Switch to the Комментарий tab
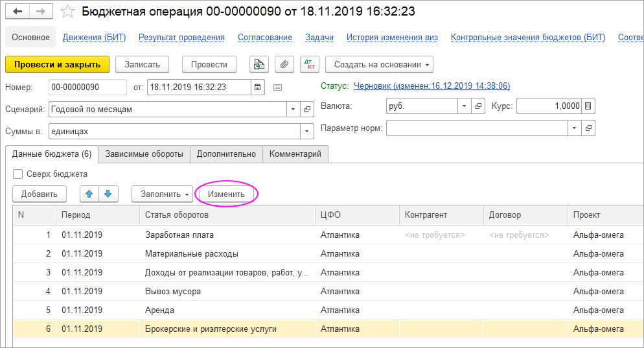This screenshot has height=348, width=644. [295, 154]
